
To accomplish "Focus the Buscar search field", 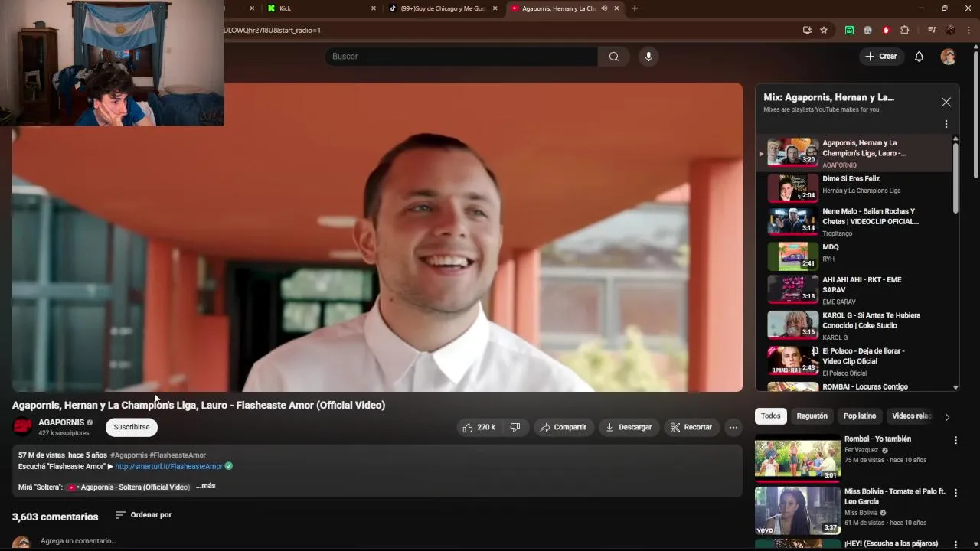I will pos(461,56).
